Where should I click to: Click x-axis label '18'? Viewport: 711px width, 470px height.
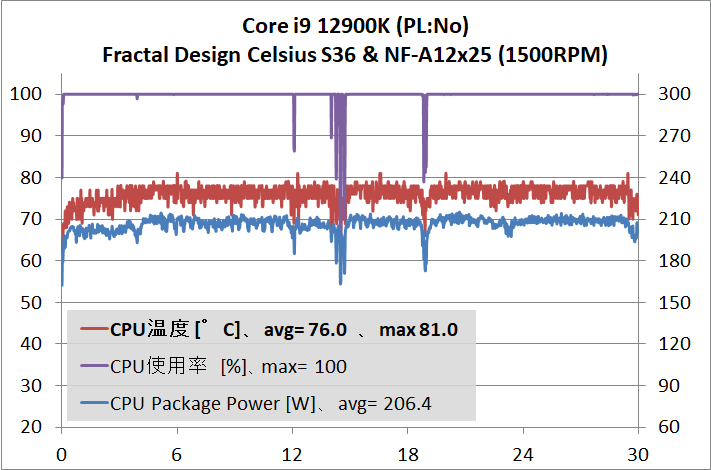pos(408,455)
